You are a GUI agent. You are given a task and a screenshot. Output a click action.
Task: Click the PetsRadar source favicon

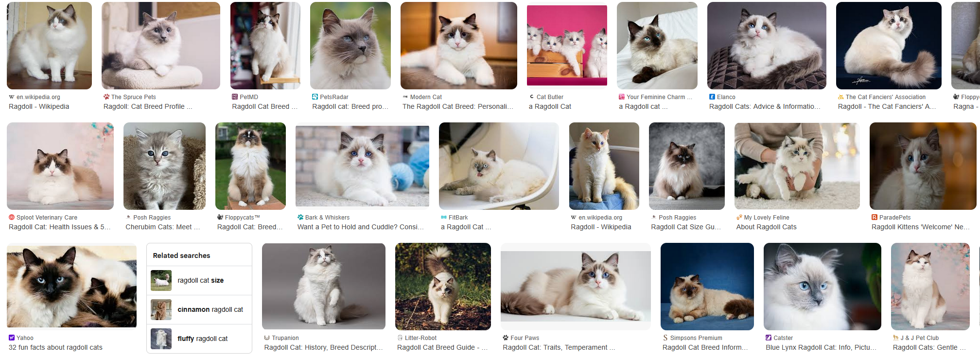(x=315, y=97)
